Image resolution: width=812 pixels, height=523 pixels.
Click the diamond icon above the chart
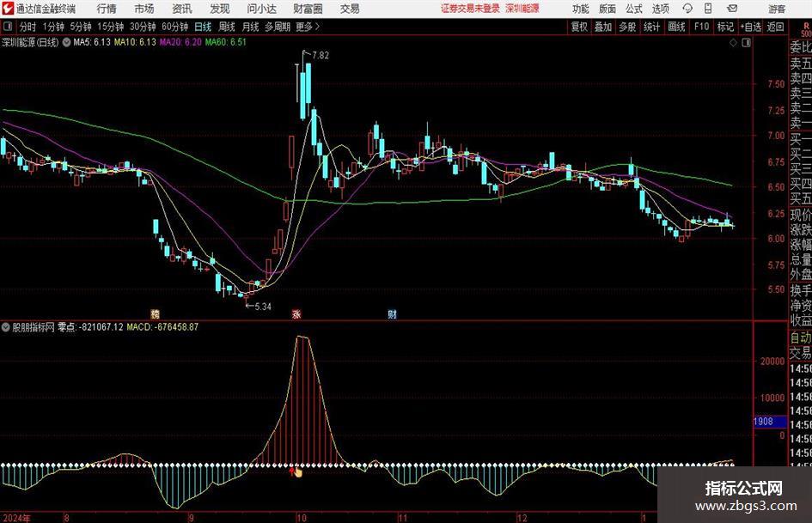(x=733, y=43)
